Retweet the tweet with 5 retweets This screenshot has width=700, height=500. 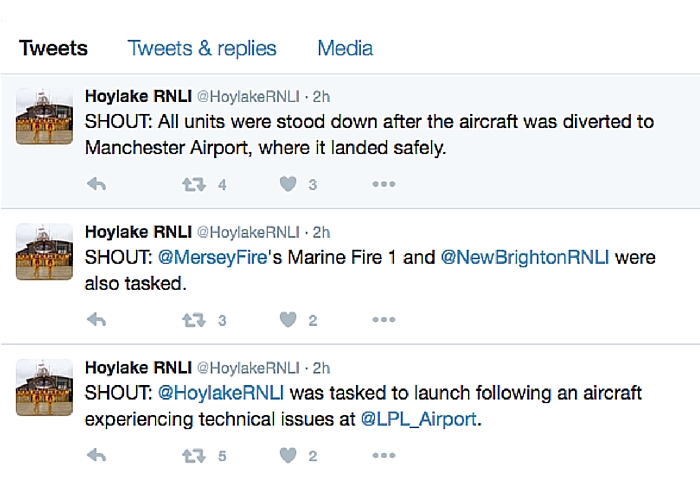(x=194, y=456)
